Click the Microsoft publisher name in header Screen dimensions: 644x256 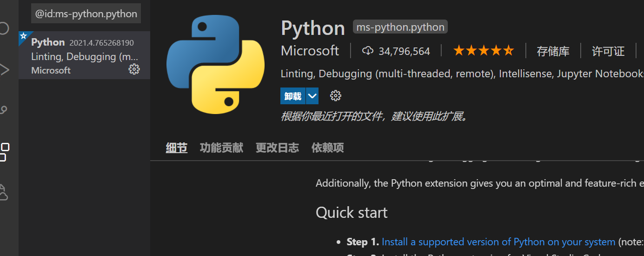pyautogui.click(x=310, y=51)
